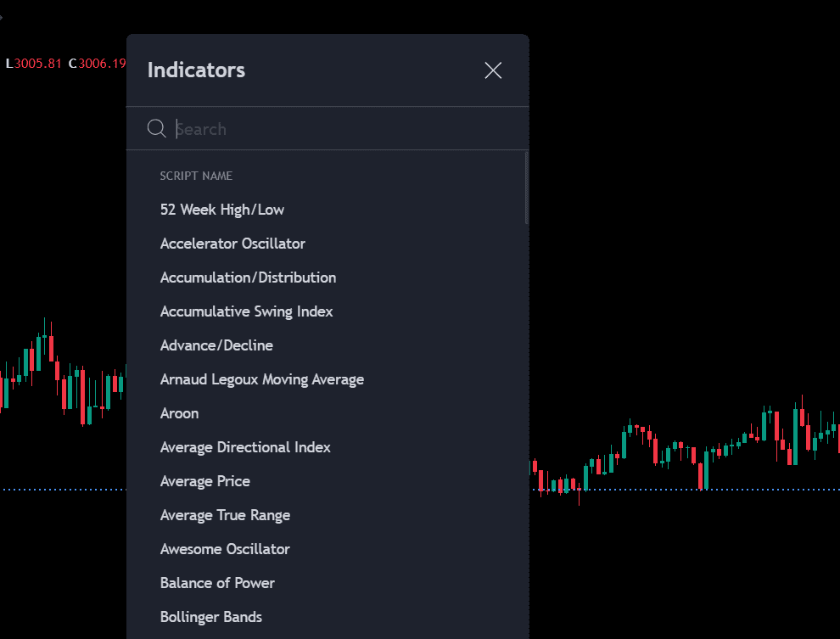Choose Accumulation/Distribution from the list
This screenshot has height=639, width=840.
point(248,277)
